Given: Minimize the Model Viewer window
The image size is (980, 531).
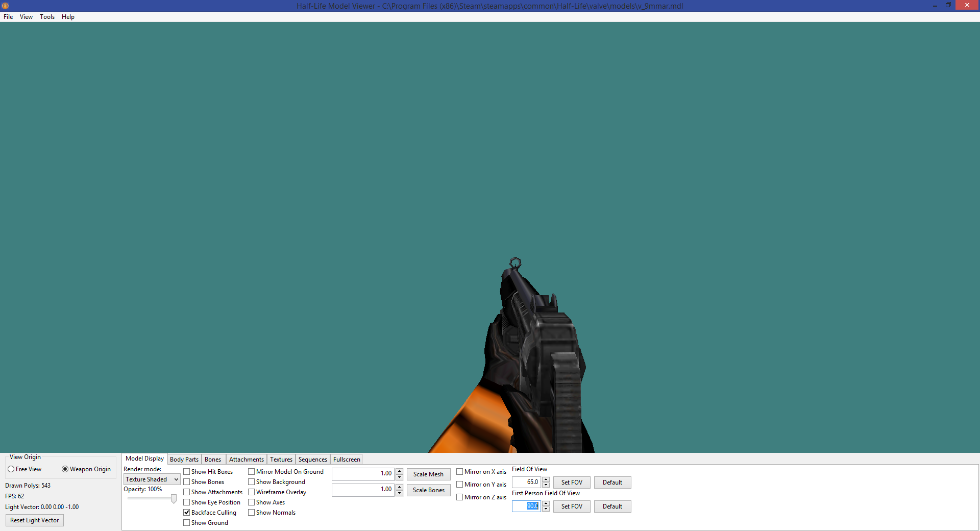Looking at the screenshot, I should point(935,6).
